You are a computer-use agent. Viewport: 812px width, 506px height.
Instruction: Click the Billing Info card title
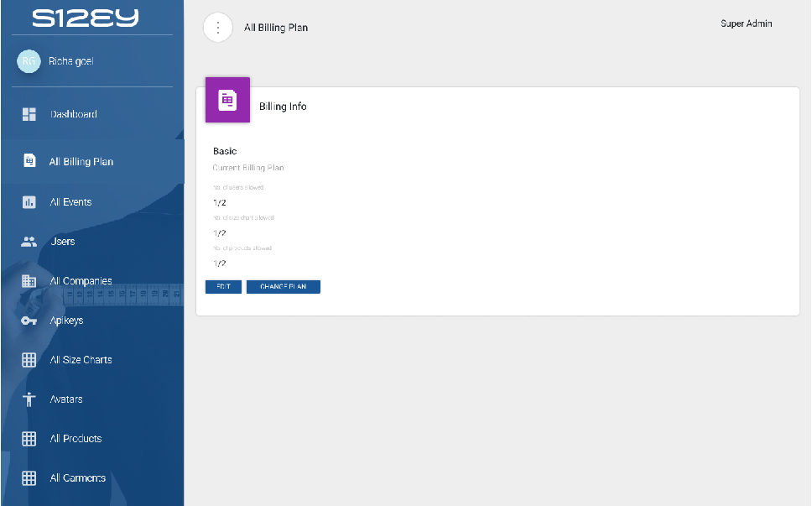coord(283,107)
